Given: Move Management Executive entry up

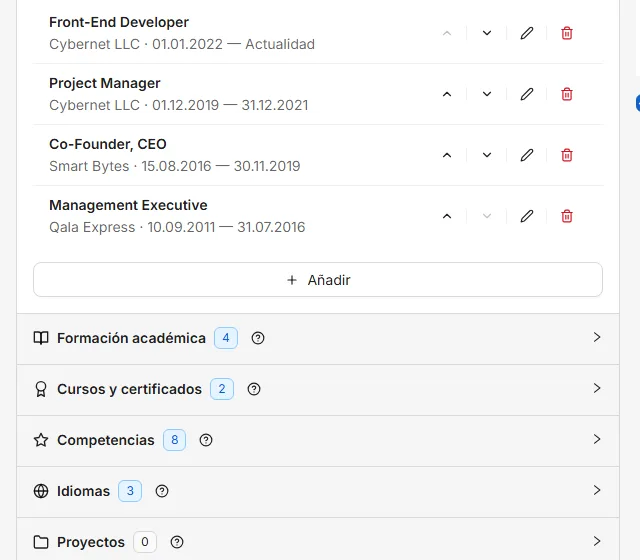Looking at the screenshot, I should (x=447, y=216).
